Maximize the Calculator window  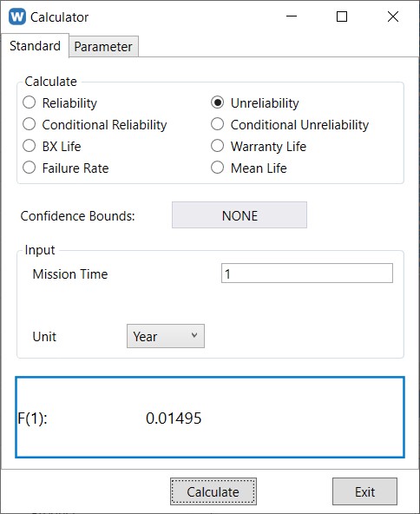tap(342, 16)
